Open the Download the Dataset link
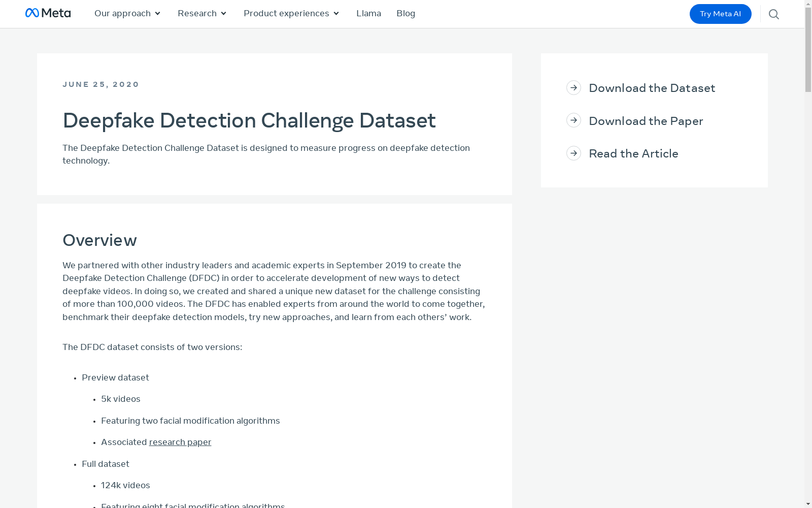The height and width of the screenshot is (508, 812). pos(652,88)
